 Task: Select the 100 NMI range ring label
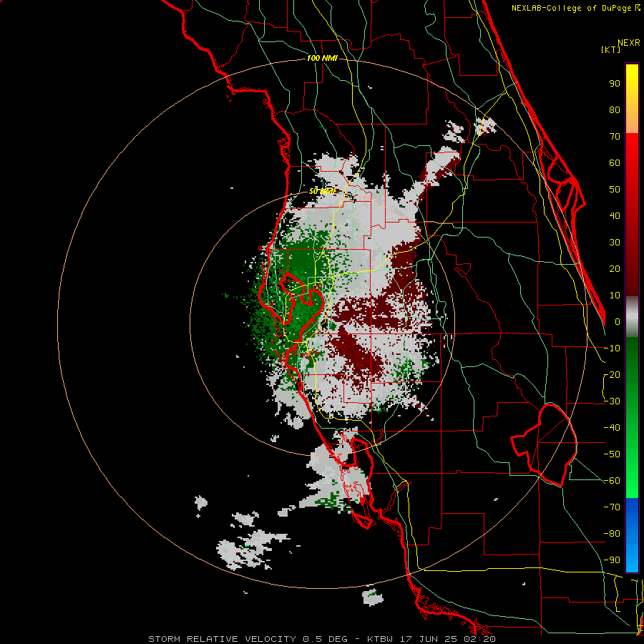pyautogui.click(x=322, y=59)
